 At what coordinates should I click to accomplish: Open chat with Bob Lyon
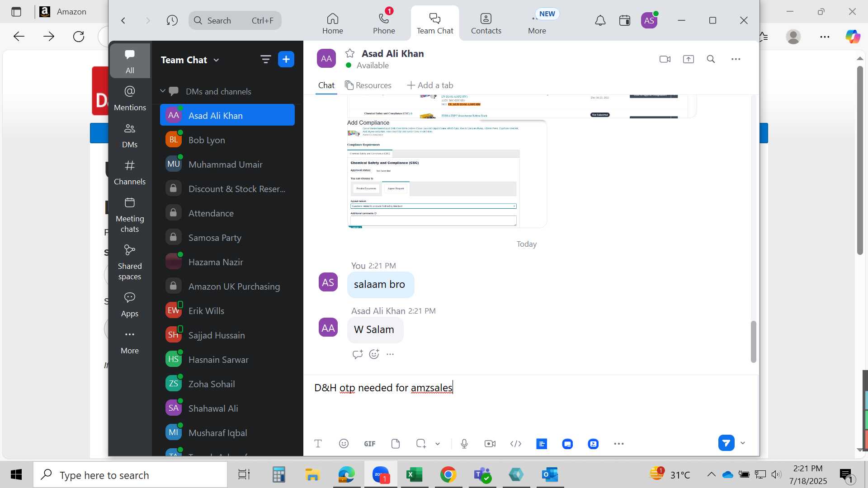pos(227,140)
